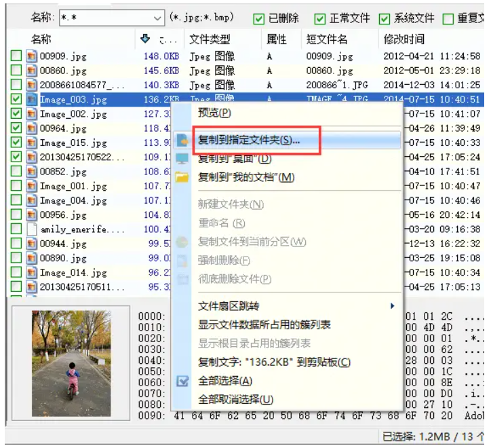
Task: Click the file icon for 00890.jpg
Action: point(31,258)
